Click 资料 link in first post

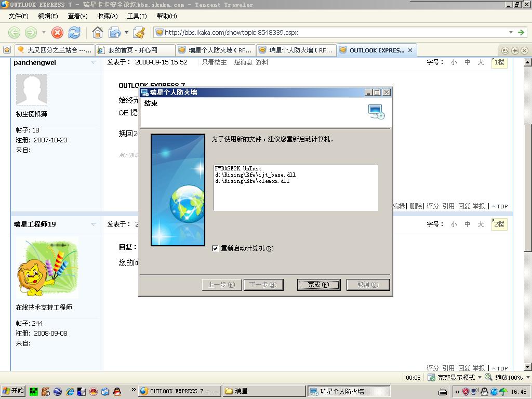[x=262, y=62]
